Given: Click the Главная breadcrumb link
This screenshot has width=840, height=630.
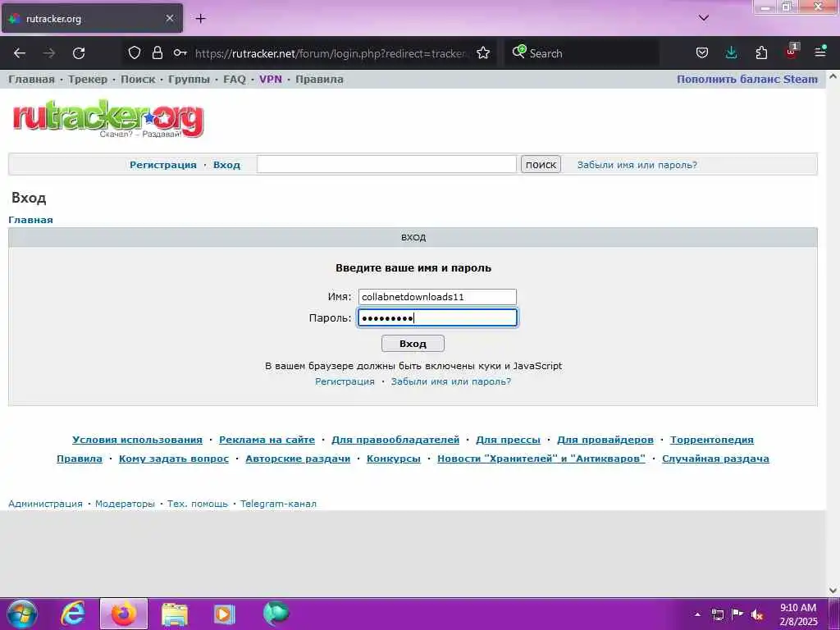Looking at the screenshot, I should pyautogui.click(x=30, y=220).
